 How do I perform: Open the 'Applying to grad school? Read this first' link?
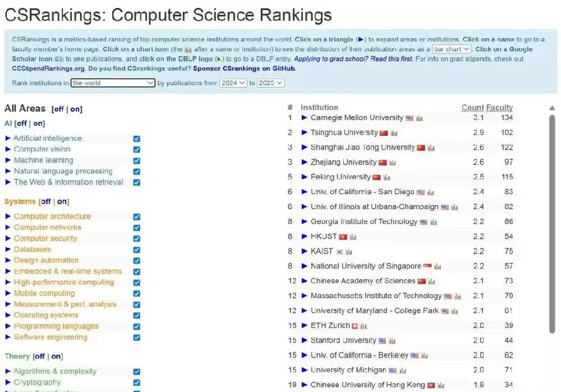[353, 59]
